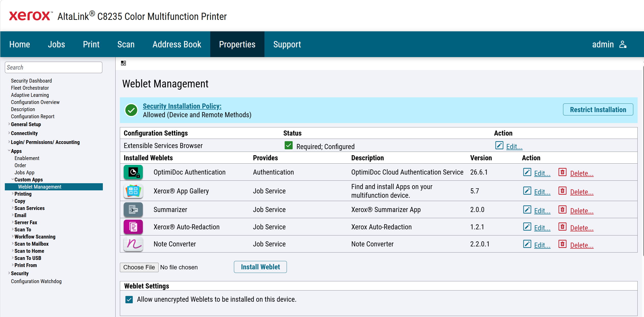Click the green security policy checkmark icon

click(131, 110)
